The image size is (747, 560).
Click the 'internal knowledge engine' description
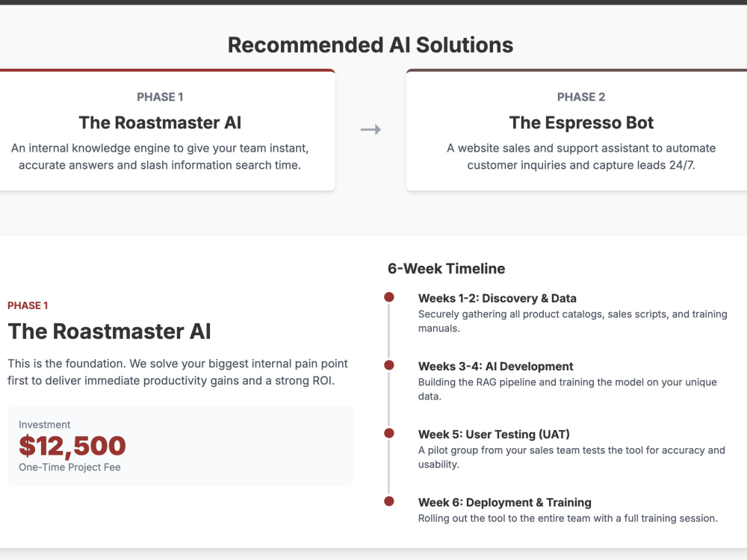(160, 157)
